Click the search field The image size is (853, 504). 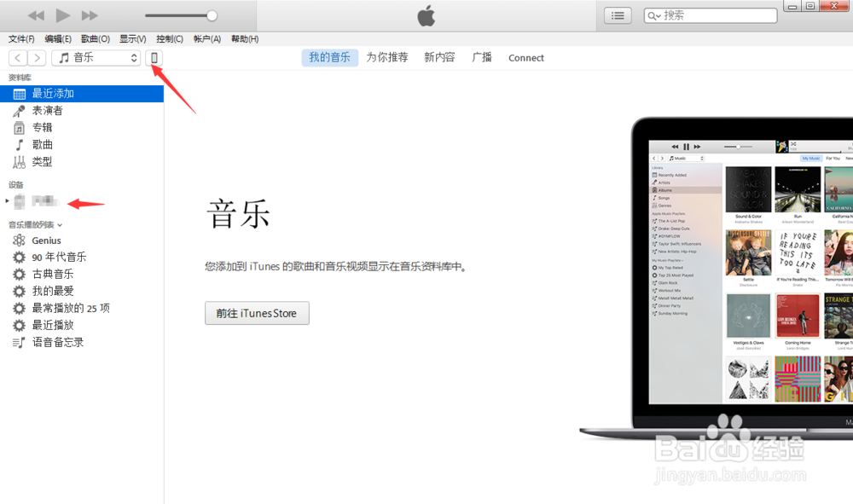(x=711, y=15)
